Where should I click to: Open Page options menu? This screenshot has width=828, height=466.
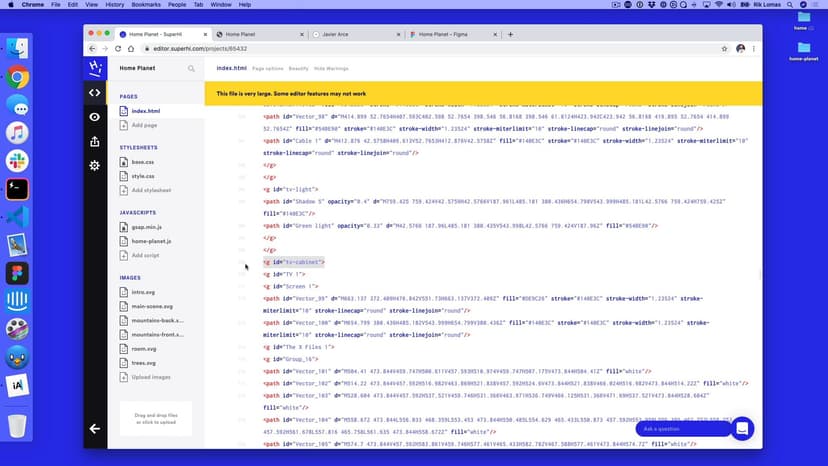267,68
